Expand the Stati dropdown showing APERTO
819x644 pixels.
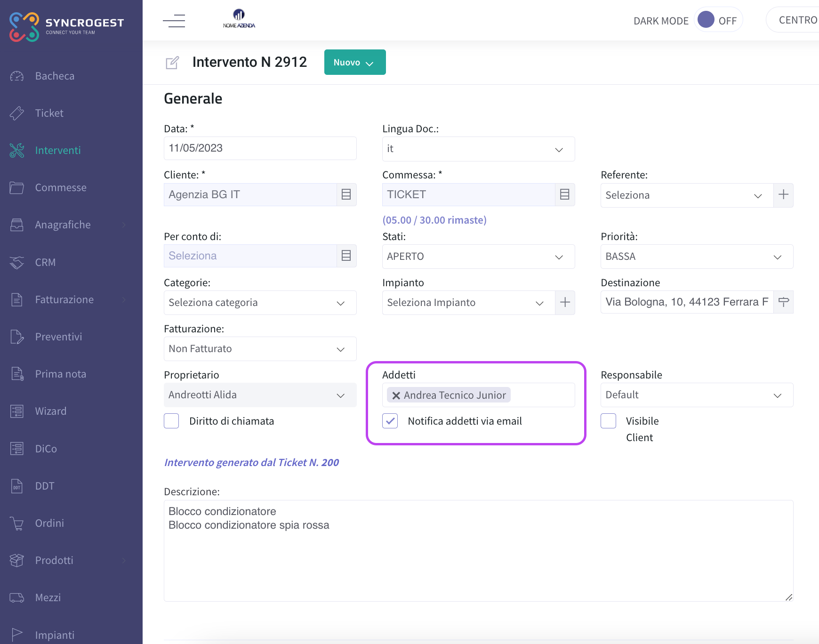(478, 257)
